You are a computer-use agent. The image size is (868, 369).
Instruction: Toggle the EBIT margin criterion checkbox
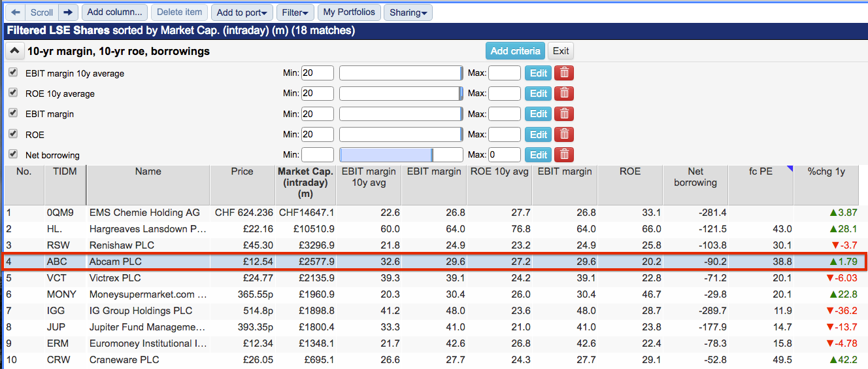(x=13, y=113)
